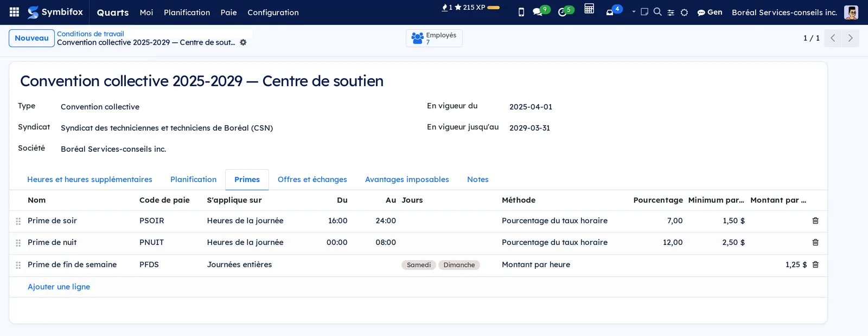This screenshot has width=868, height=336.
Task: Go to next record arrow
Action: [x=850, y=38]
